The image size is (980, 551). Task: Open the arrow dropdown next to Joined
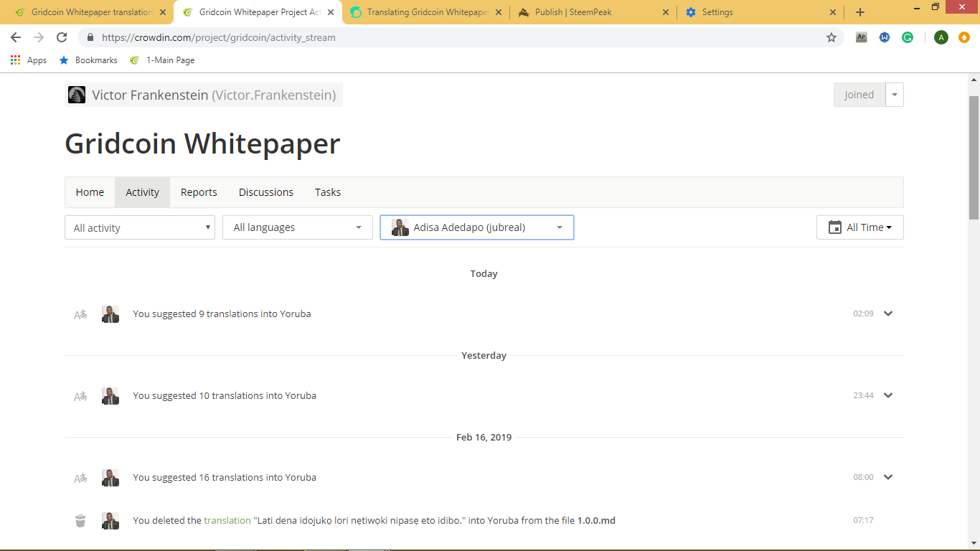[895, 95]
